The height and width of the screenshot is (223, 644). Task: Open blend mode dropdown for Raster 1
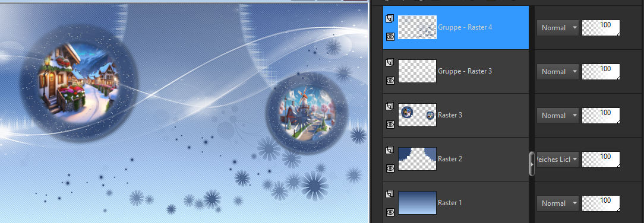[558, 203]
